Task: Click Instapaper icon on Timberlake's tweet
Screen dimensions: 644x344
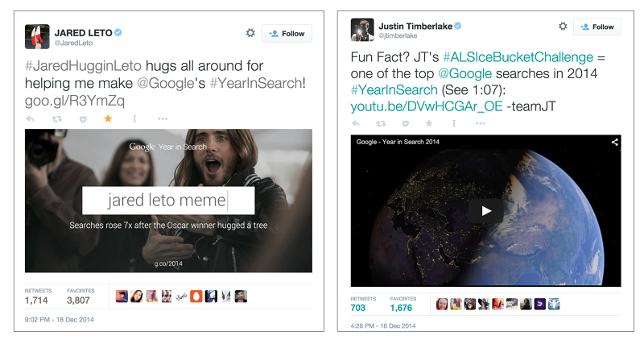Action: [x=454, y=123]
